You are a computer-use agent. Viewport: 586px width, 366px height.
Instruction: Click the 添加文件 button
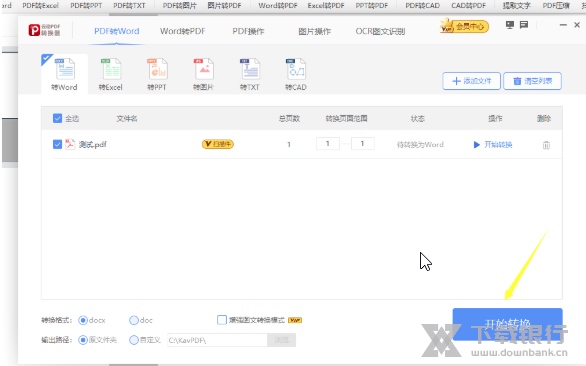click(x=472, y=81)
